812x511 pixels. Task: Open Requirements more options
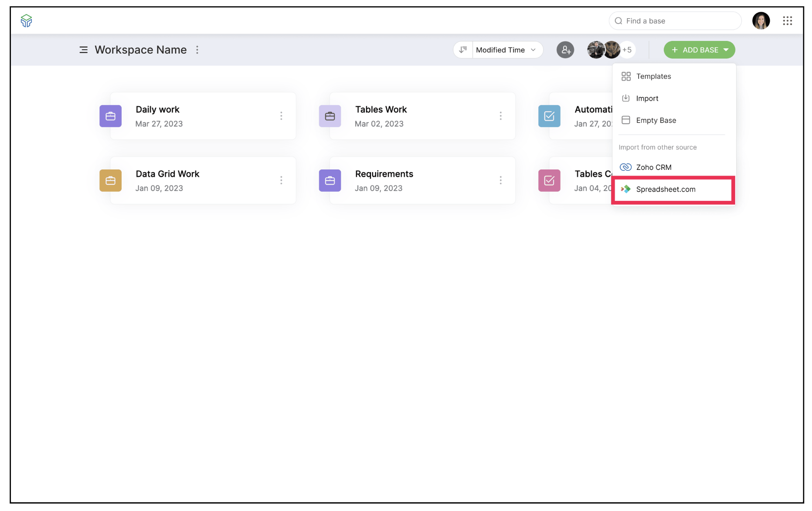click(x=501, y=180)
